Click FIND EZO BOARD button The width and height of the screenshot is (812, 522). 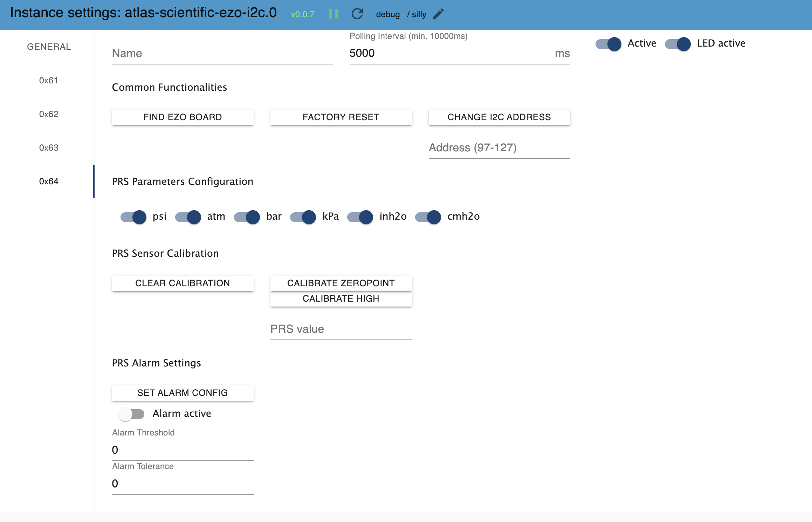click(x=182, y=116)
